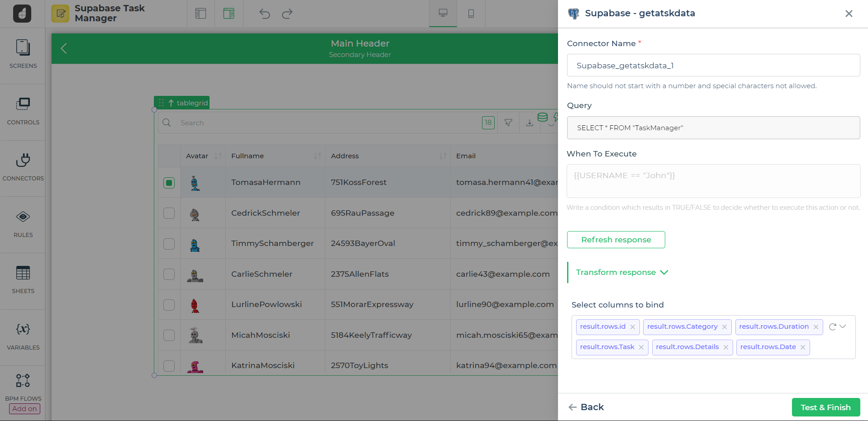Viewport: 868px width, 421px height.
Task: Open the Screens panel
Action: click(23, 54)
